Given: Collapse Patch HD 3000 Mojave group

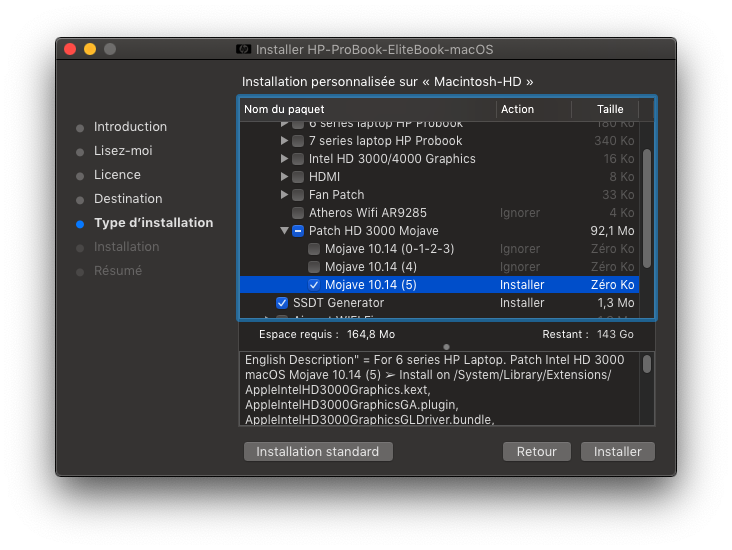Looking at the screenshot, I should (x=284, y=231).
